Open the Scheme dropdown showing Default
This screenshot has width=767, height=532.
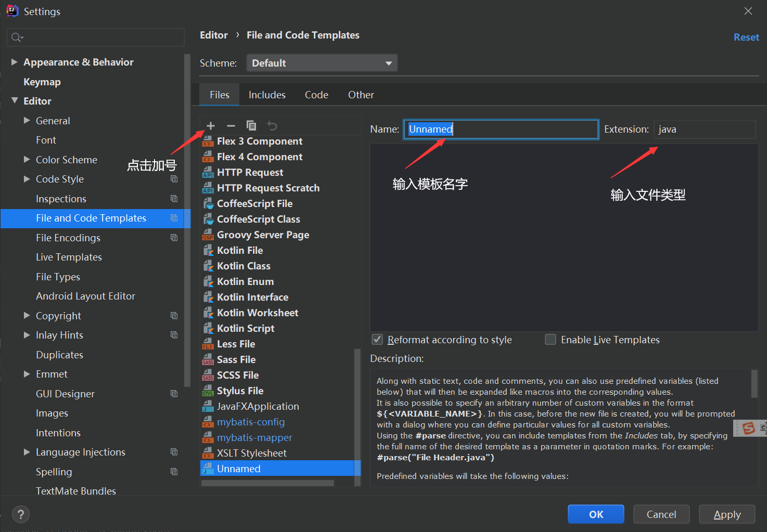(x=322, y=63)
